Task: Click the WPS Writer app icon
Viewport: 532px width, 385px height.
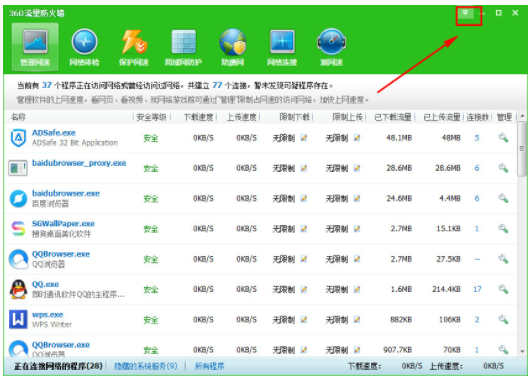Action: point(18,320)
